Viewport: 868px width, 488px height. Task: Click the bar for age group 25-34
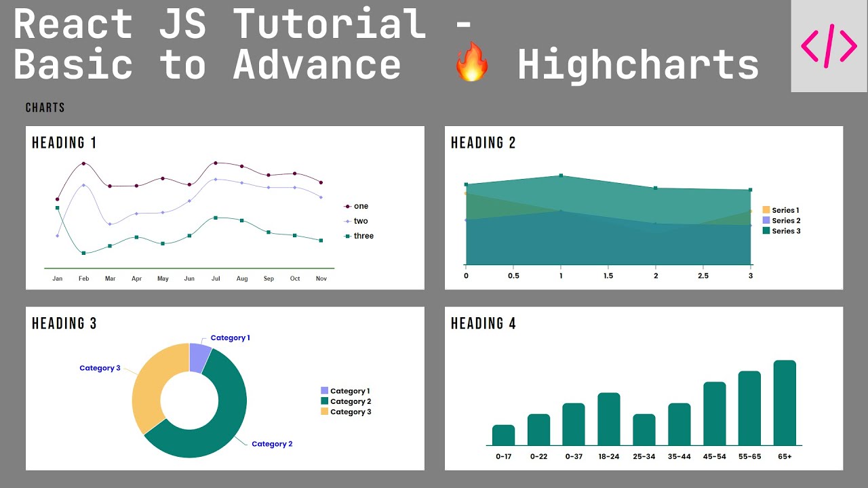click(644, 430)
